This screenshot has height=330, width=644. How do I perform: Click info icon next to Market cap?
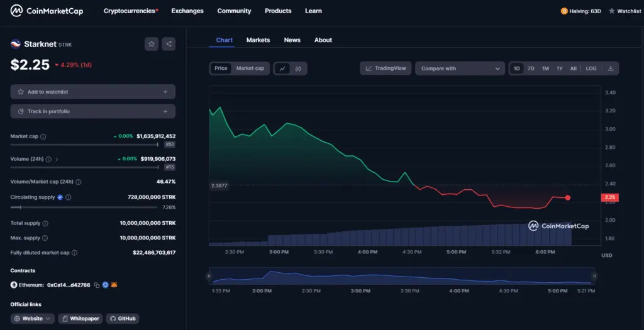click(43, 136)
